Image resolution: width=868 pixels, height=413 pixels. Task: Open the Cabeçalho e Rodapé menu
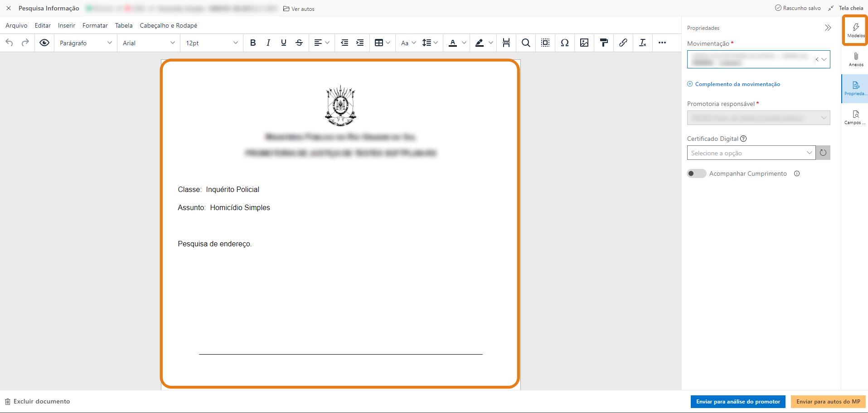(168, 25)
